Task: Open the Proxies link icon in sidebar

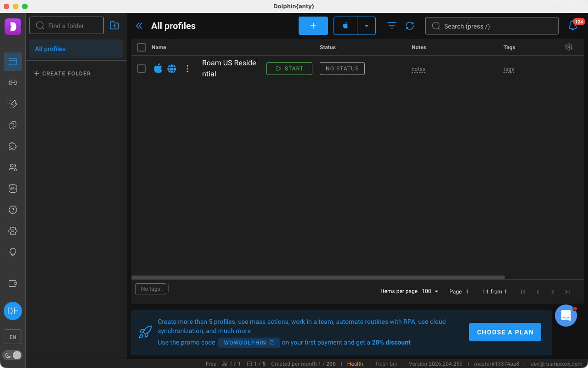Action: click(13, 83)
